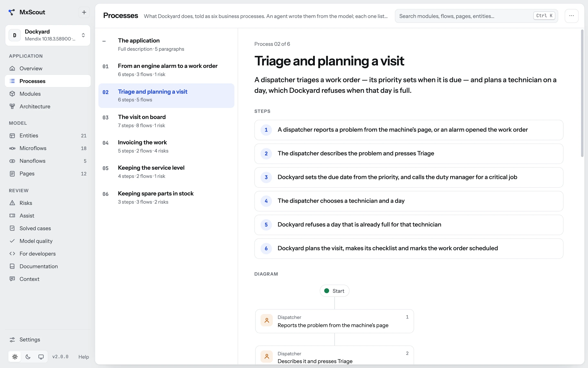Select process 02 Triage and planning a visit

click(x=166, y=96)
